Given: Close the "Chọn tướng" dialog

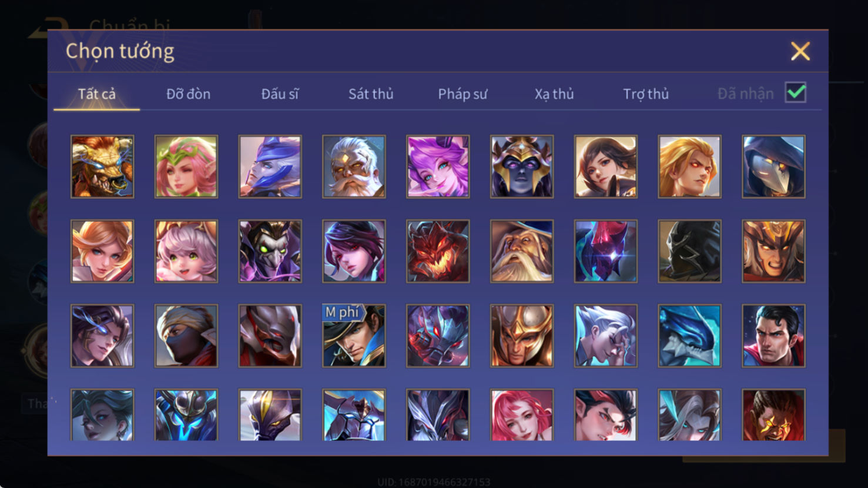Looking at the screenshot, I should coord(800,51).
